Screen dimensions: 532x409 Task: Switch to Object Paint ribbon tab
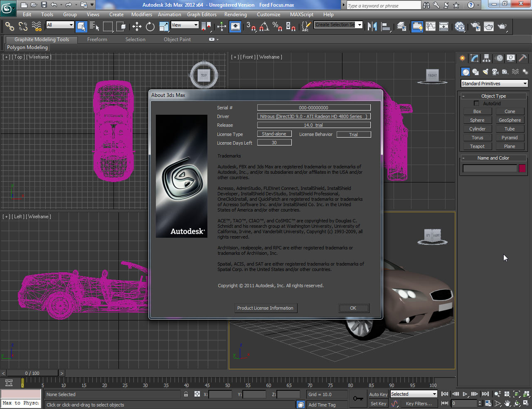177,39
